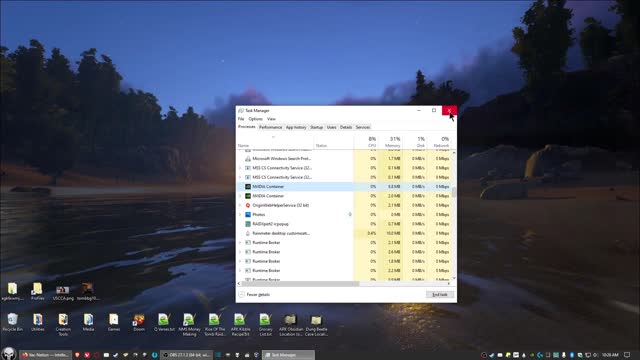The image size is (640, 360).
Task: Switch to the Users tab
Action: tap(331, 127)
